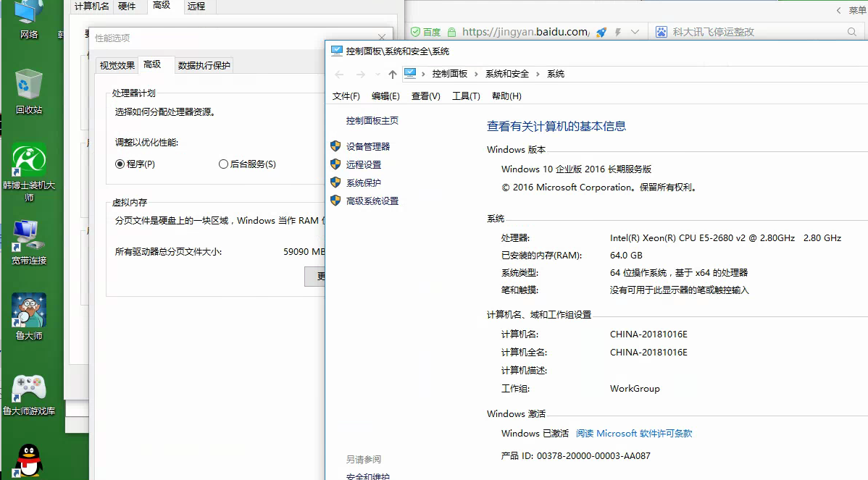Open 远程设置 with shield icon
Screen dimensions: 868x480
364,164
